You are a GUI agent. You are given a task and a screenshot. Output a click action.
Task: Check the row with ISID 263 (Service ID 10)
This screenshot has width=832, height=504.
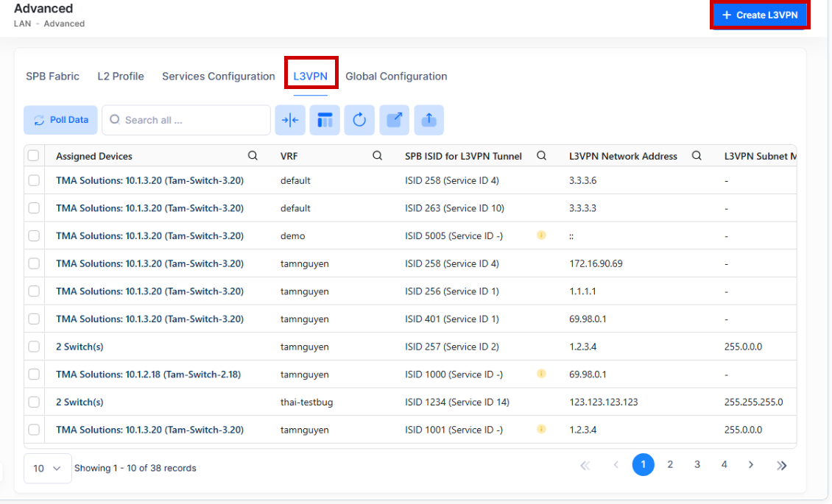pyautogui.click(x=34, y=207)
